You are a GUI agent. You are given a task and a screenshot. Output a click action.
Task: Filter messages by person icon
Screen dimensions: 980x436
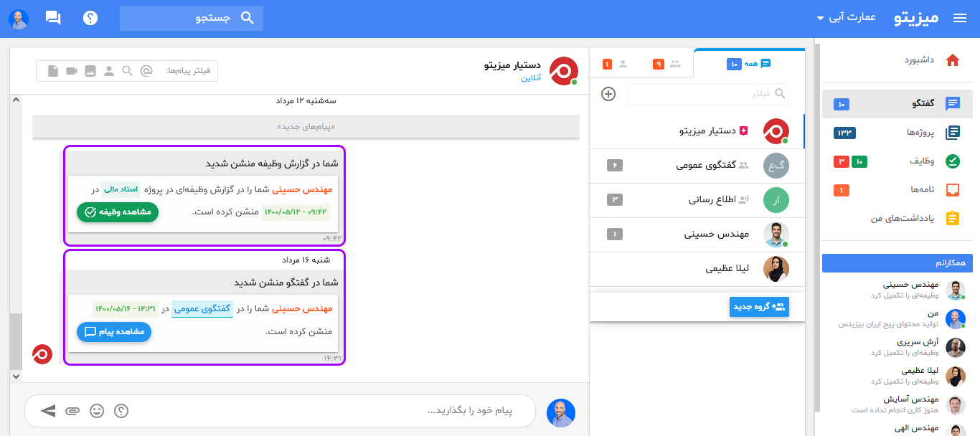[x=109, y=71]
